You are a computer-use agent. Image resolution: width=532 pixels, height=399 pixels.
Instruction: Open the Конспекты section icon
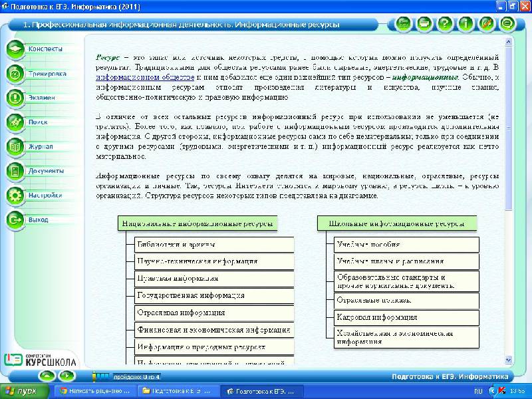[x=15, y=49]
